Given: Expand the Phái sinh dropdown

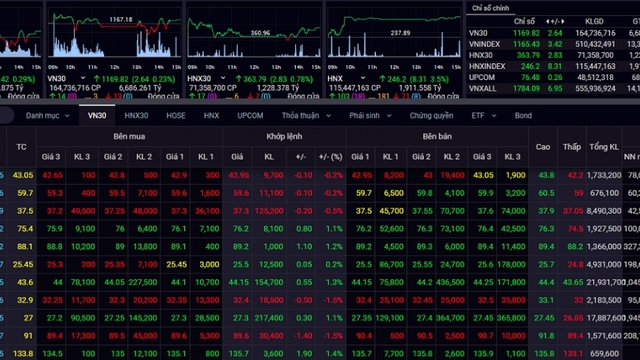Looking at the screenshot, I should pyautogui.click(x=370, y=116).
